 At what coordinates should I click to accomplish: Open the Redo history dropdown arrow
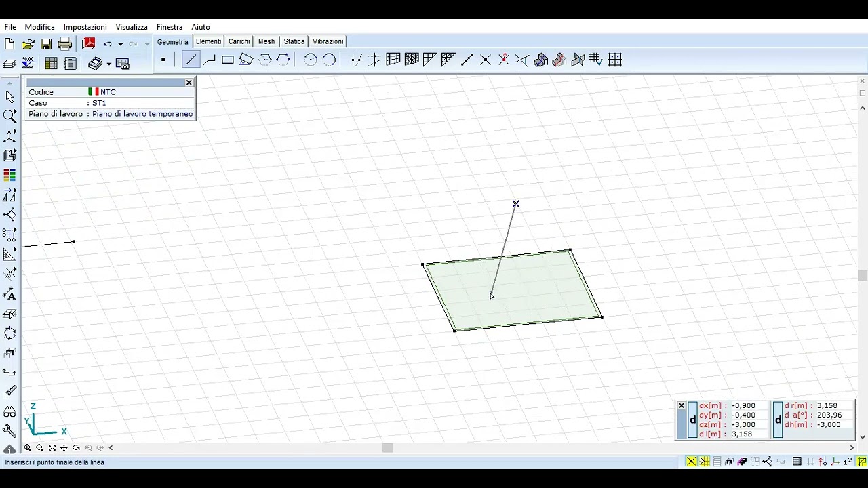click(x=146, y=45)
